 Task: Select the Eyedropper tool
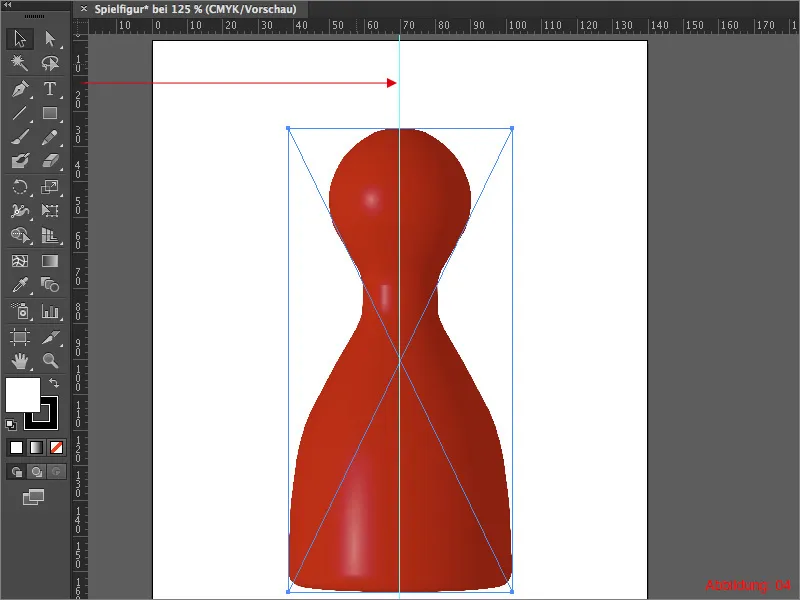20,285
